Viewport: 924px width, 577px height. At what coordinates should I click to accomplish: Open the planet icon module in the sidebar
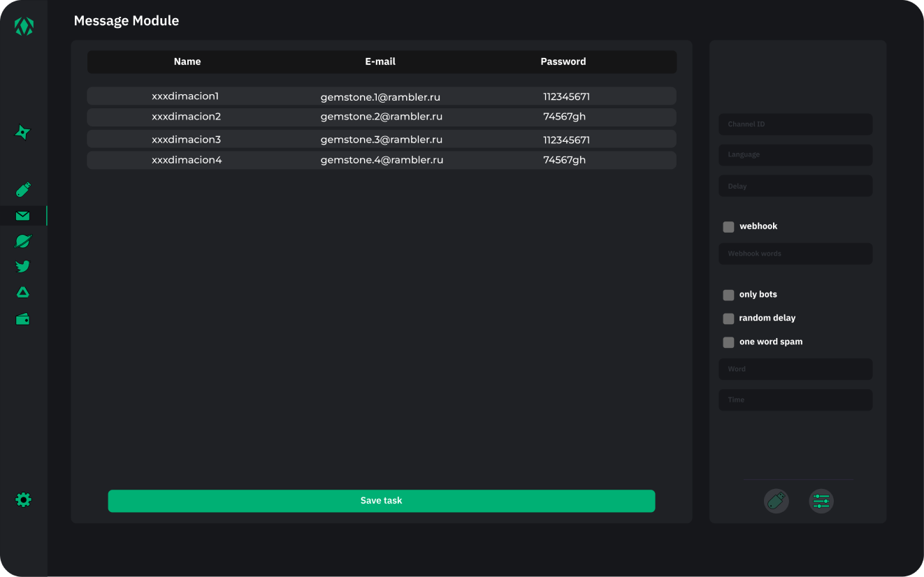coord(23,241)
